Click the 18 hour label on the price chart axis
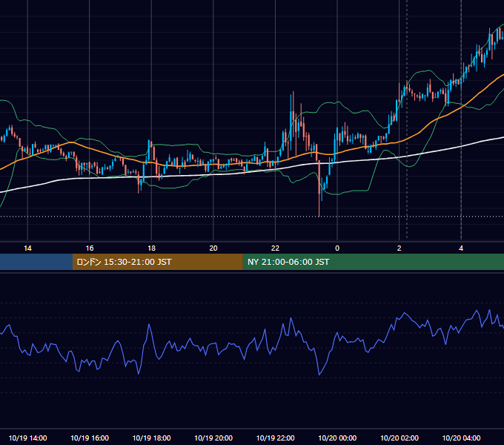The width and height of the screenshot is (504, 445). 151,248
